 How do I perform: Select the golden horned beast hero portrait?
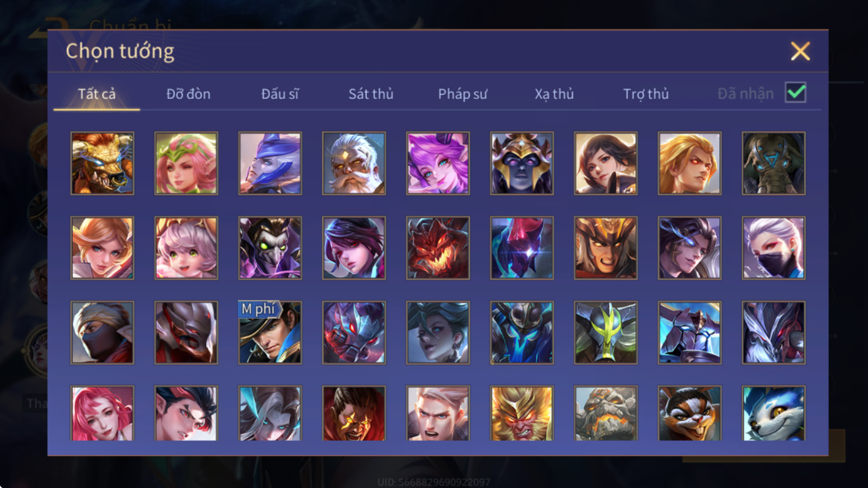102,163
